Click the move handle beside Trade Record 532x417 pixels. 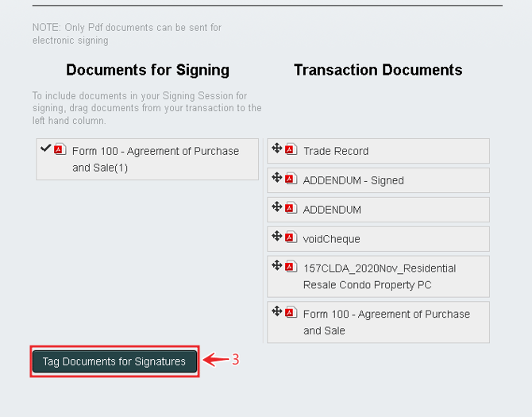click(277, 149)
